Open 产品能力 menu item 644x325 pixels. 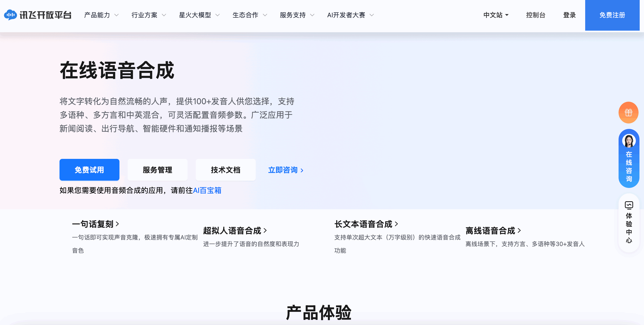97,15
